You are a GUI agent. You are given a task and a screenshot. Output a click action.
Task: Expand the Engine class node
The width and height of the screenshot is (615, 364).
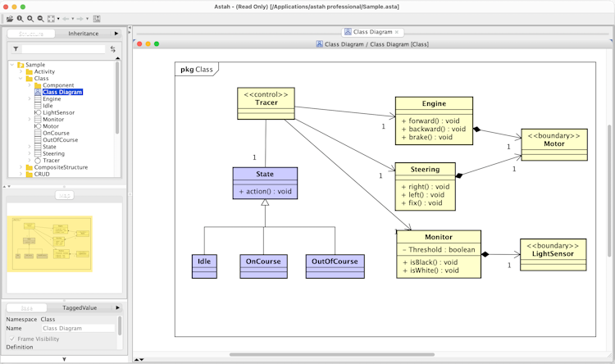coord(30,99)
